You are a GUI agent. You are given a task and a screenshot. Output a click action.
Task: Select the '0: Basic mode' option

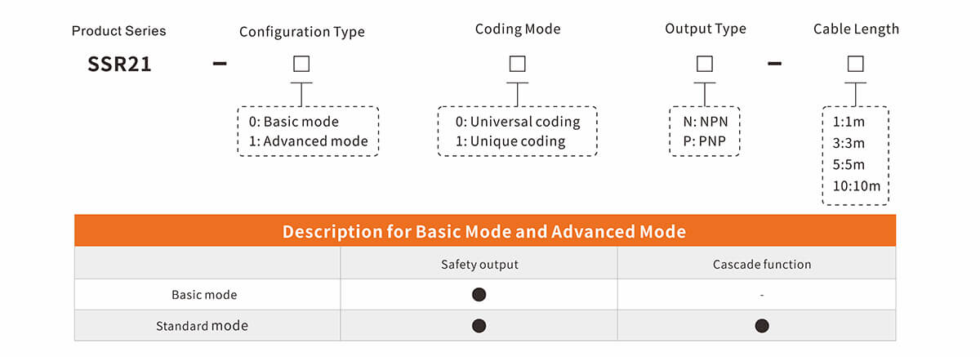pyautogui.click(x=294, y=122)
